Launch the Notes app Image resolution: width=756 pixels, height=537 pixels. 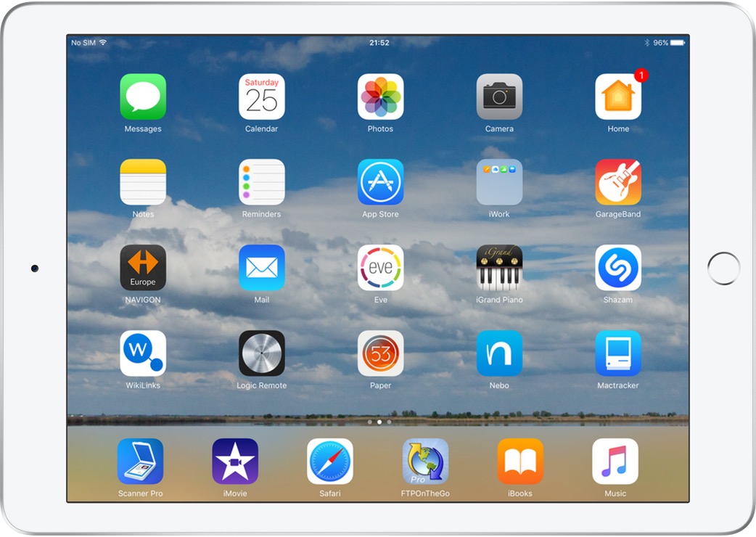pyautogui.click(x=143, y=182)
